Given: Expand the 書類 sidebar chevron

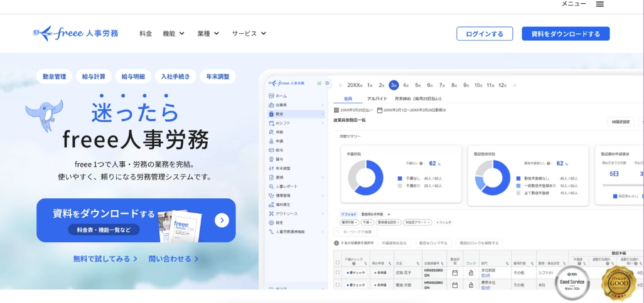Looking at the screenshot, I should (323, 178).
